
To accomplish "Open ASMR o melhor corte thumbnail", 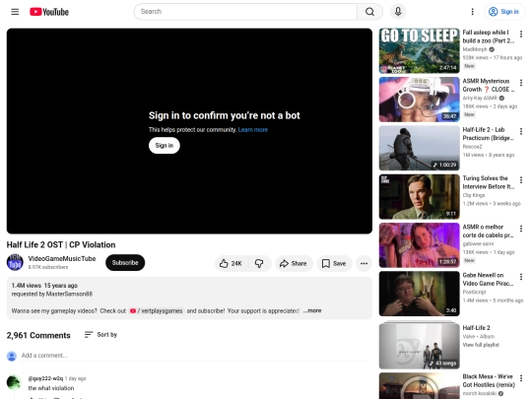I will (x=420, y=245).
